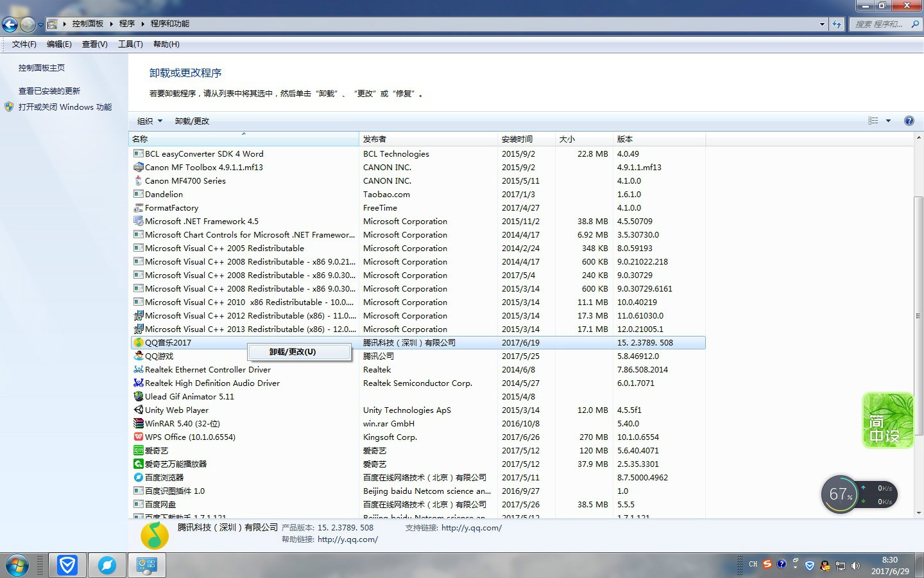Click the Microsoft Visual C++ 2012 Redistributable icon
This screenshot has height=578, width=924.
click(x=138, y=316)
